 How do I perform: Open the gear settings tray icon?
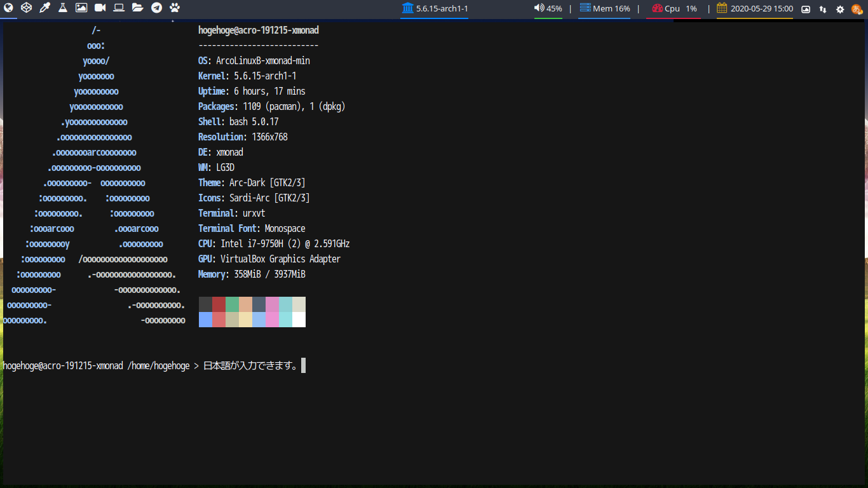840,9
